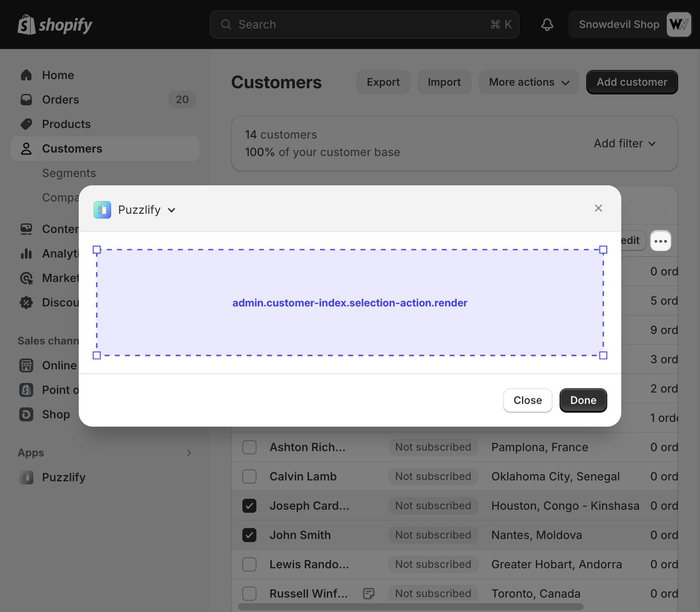Image resolution: width=700 pixels, height=612 pixels.
Task: Deselect the John Smith checkbox
Action: click(x=249, y=535)
